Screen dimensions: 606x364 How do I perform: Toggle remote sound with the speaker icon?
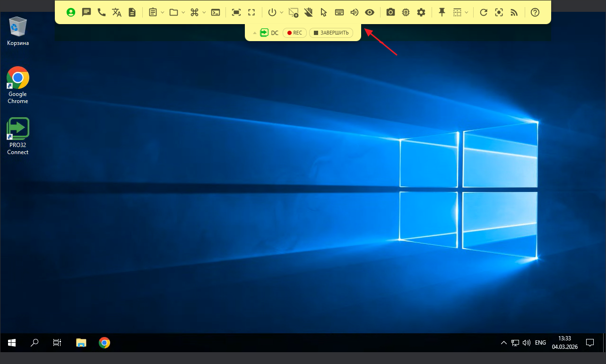click(354, 12)
